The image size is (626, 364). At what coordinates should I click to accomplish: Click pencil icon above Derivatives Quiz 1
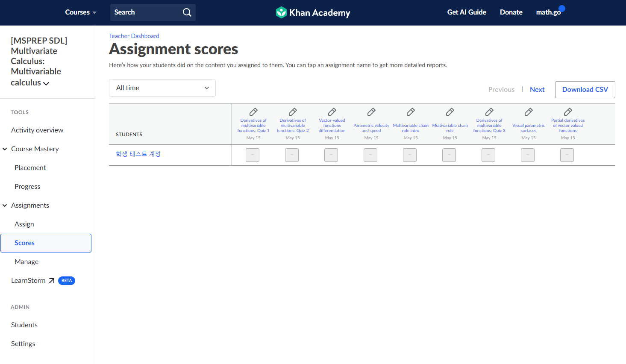pos(253,112)
